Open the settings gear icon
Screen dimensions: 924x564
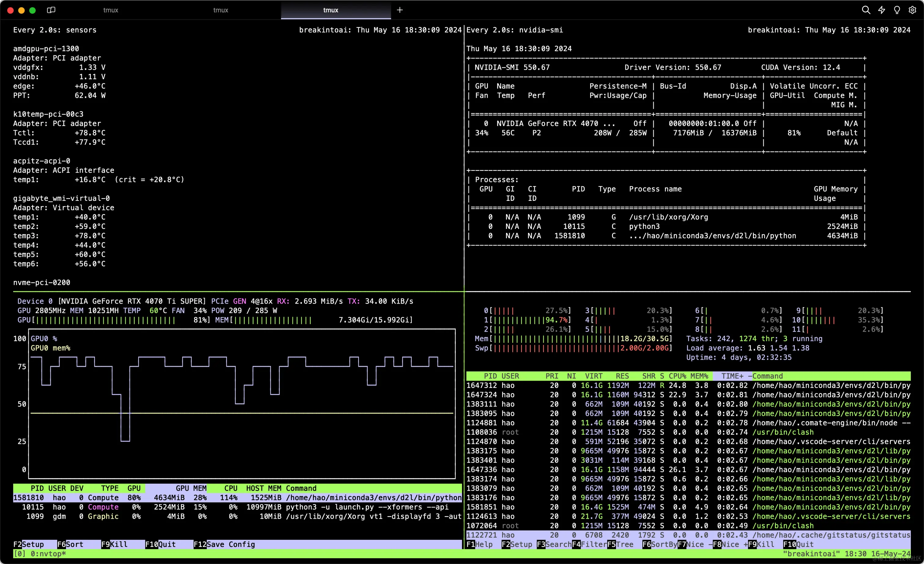click(912, 10)
